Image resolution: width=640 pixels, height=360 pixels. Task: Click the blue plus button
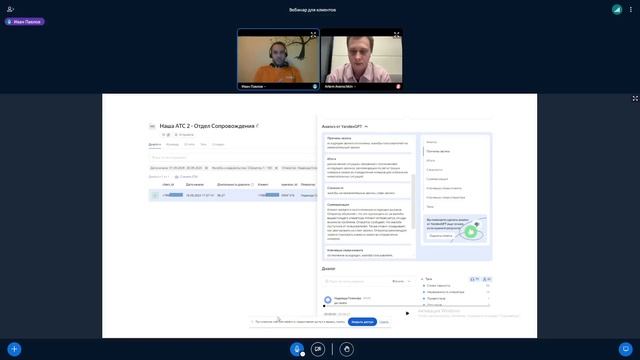pos(14,349)
